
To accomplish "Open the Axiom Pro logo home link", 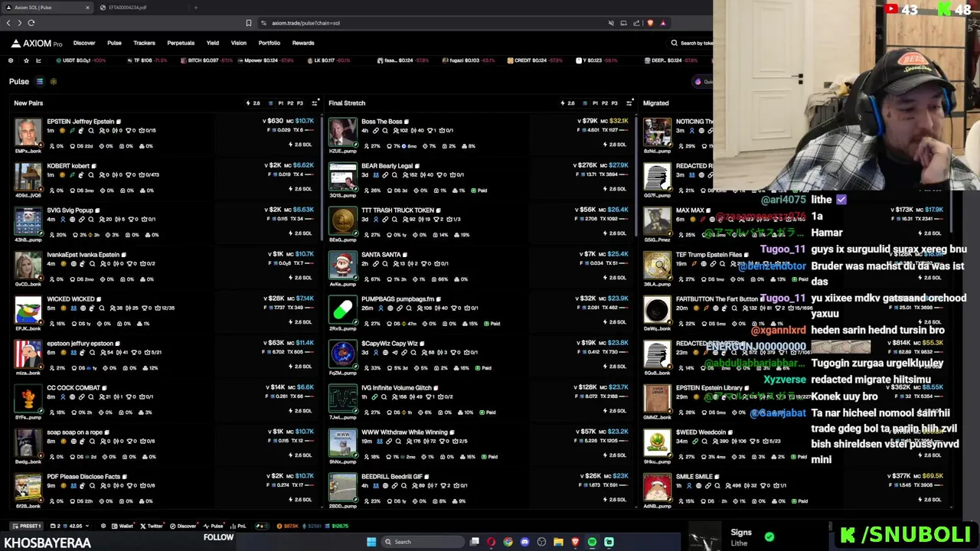I will [37, 43].
